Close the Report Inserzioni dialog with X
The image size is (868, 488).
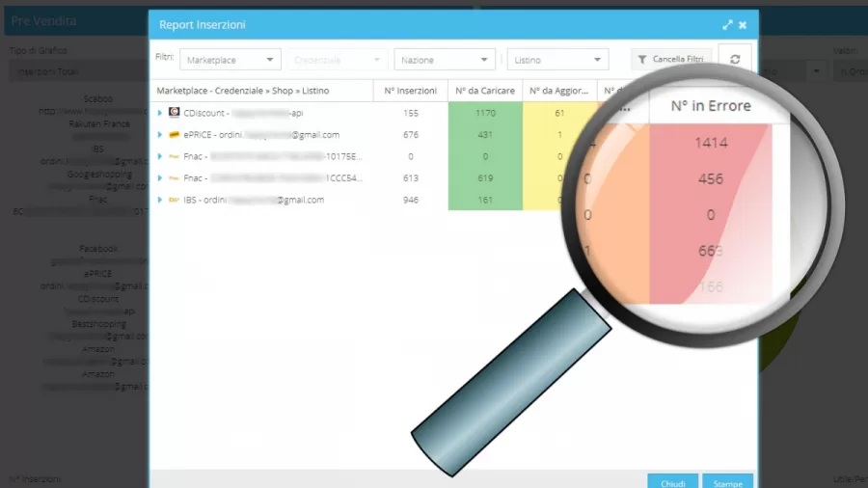pyautogui.click(x=743, y=25)
